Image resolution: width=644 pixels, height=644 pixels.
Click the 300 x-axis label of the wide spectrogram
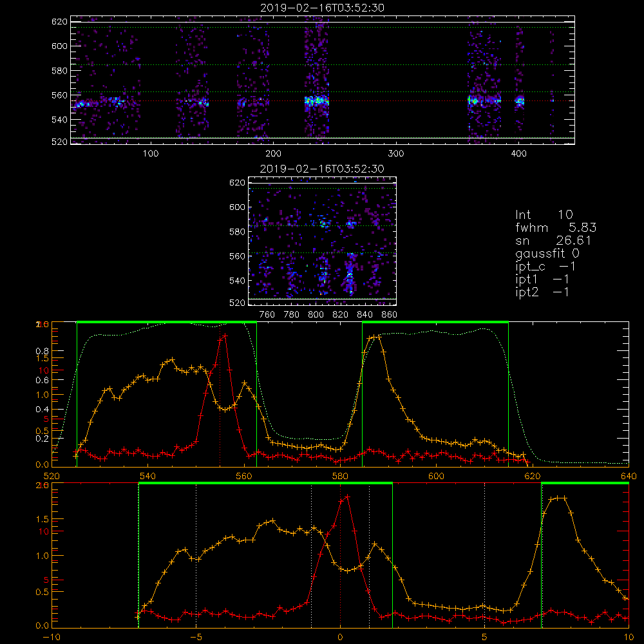[x=395, y=154]
